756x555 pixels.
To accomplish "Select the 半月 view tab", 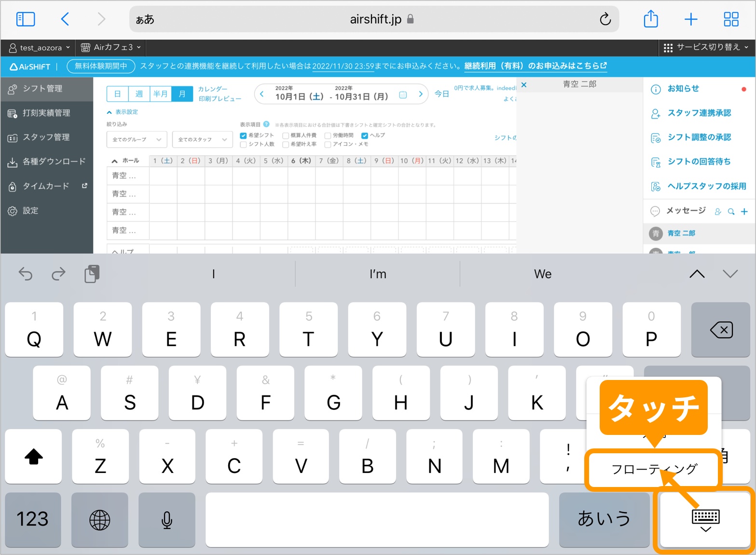I will [x=161, y=94].
